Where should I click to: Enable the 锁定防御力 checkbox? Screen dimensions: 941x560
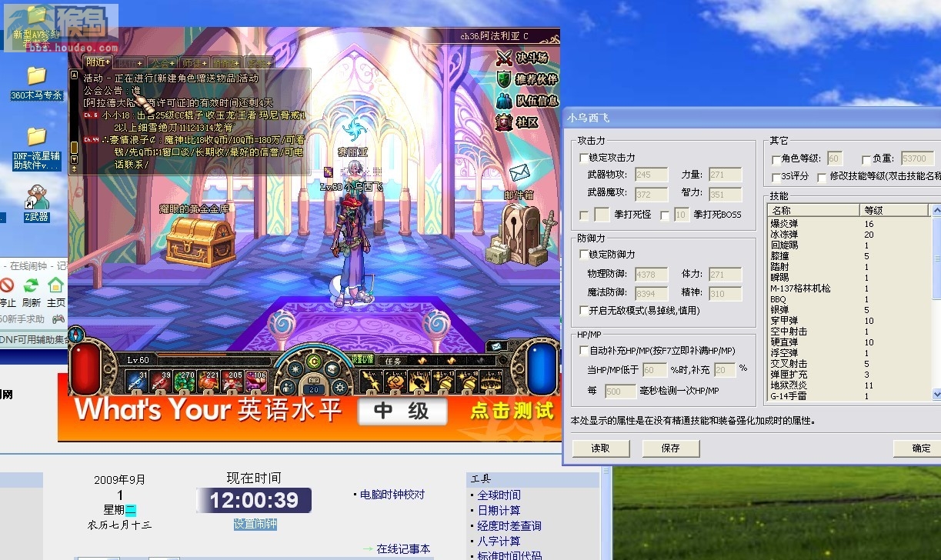[584, 254]
